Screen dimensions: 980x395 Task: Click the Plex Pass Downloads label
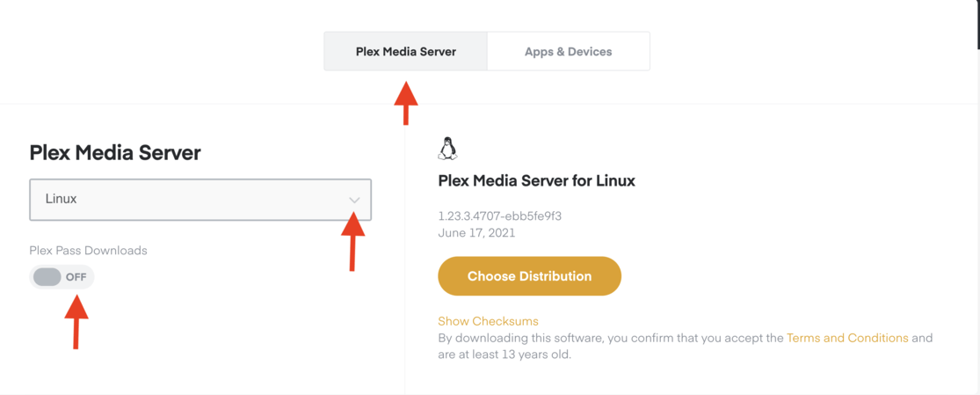tap(88, 251)
